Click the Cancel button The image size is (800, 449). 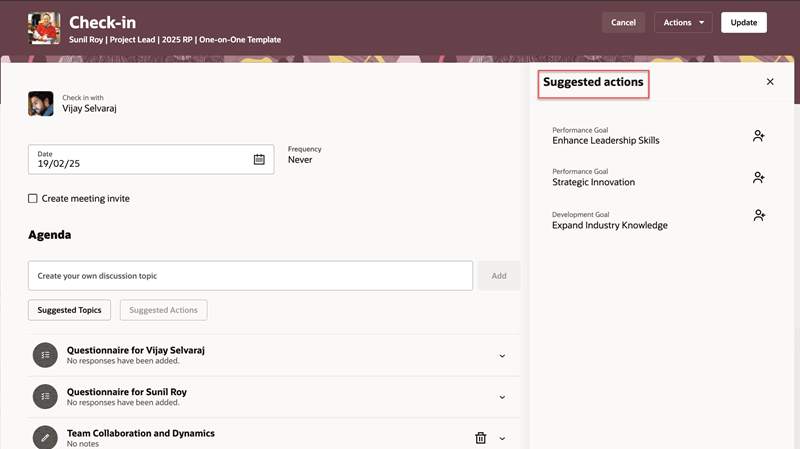tap(623, 22)
